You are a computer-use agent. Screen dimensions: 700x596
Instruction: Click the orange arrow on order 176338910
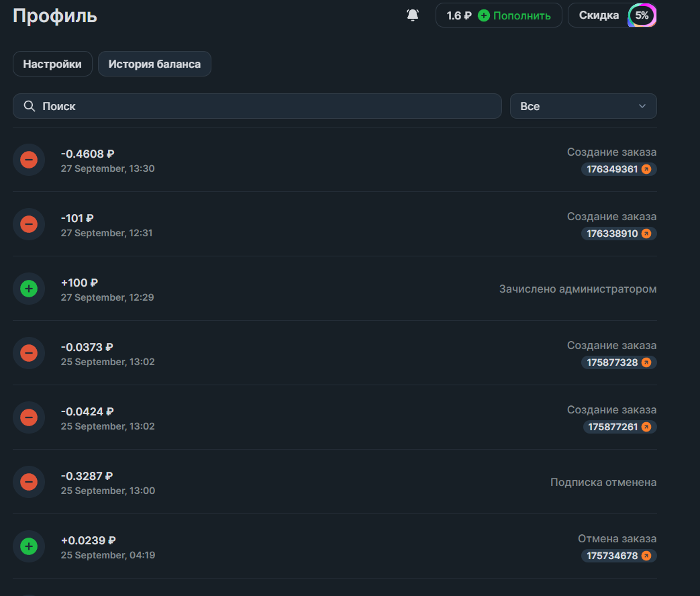pos(646,234)
